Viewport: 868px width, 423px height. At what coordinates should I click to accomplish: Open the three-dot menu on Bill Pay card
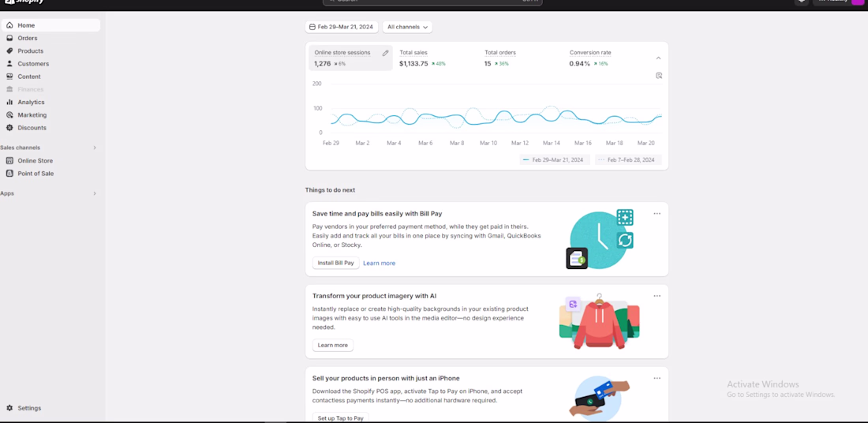pos(657,214)
